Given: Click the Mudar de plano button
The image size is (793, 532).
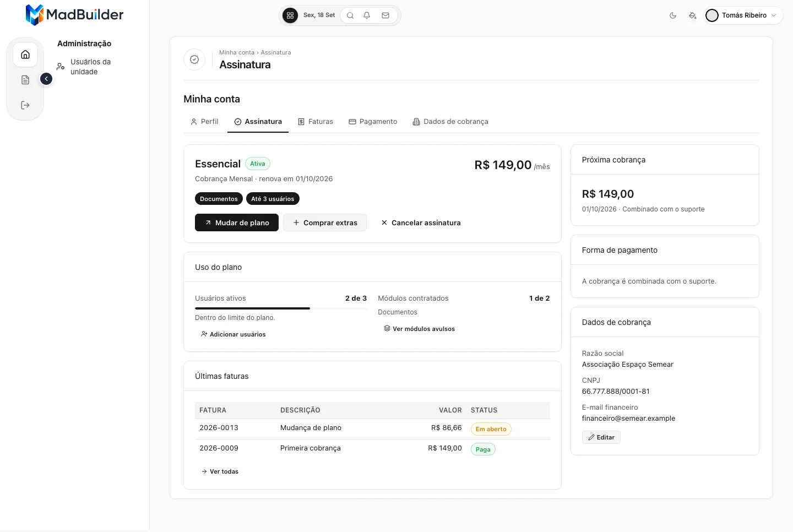Looking at the screenshot, I should pyautogui.click(x=237, y=222).
